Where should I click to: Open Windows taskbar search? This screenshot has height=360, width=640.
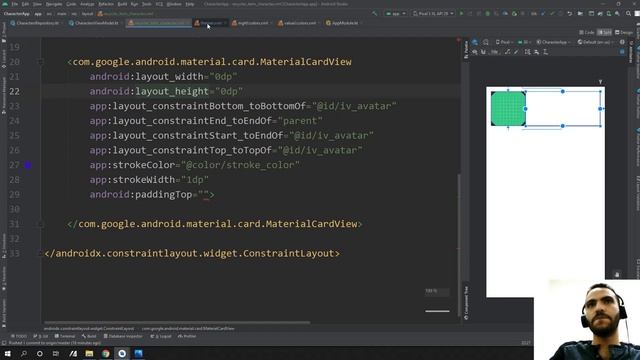tap(24, 353)
